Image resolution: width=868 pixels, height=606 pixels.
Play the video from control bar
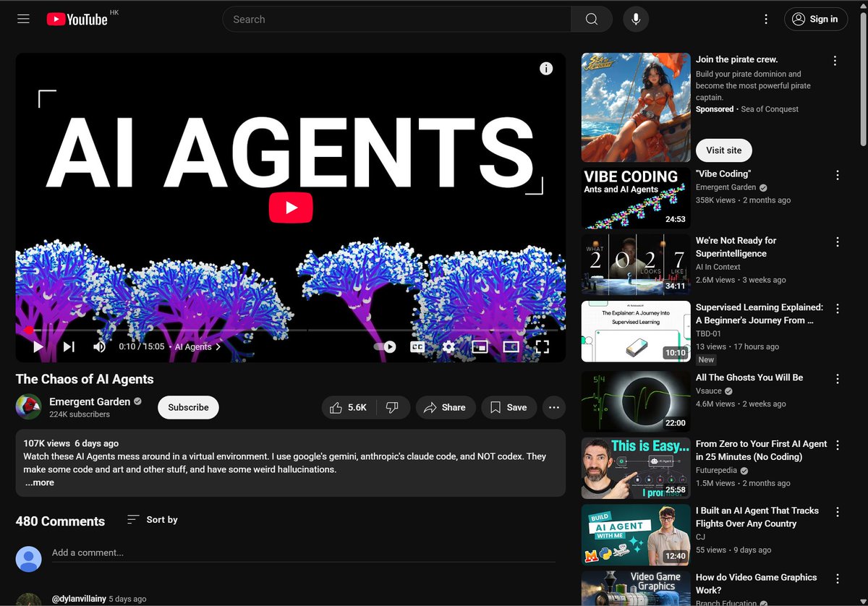(38, 347)
